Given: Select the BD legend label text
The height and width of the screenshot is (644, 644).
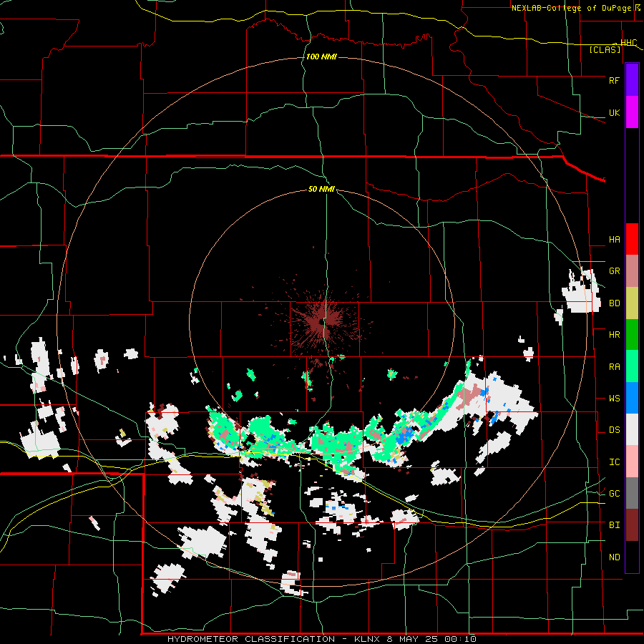Looking at the screenshot, I should pyautogui.click(x=614, y=303).
